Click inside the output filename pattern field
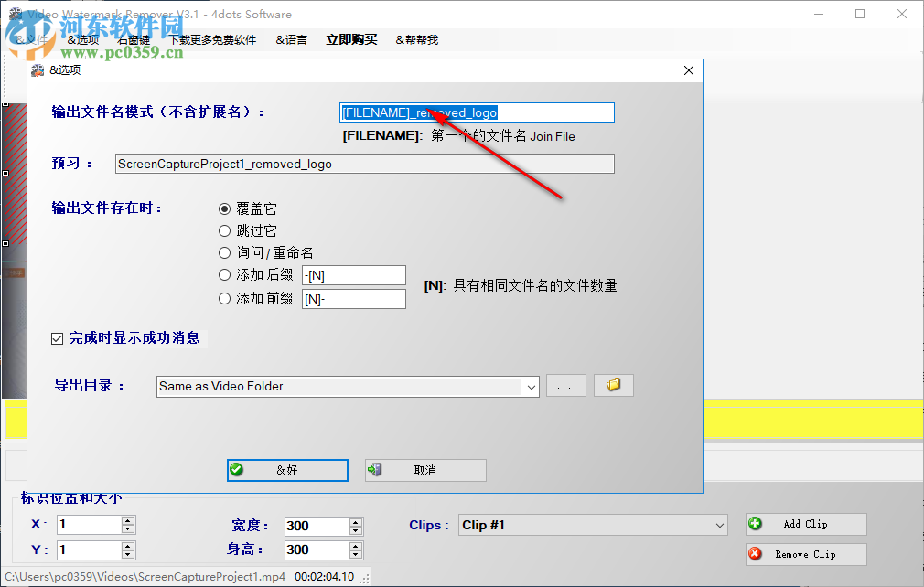The height and width of the screenshot is (587, 924). (476, 112)
